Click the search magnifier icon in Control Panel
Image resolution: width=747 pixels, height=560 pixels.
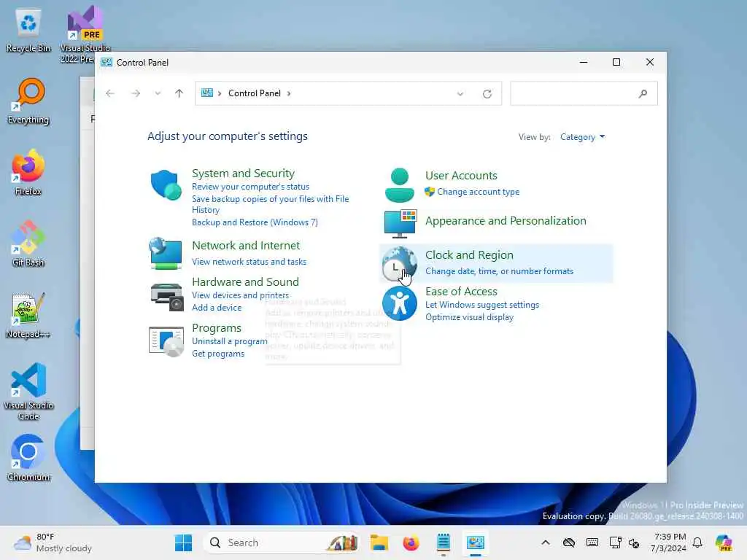643,94
